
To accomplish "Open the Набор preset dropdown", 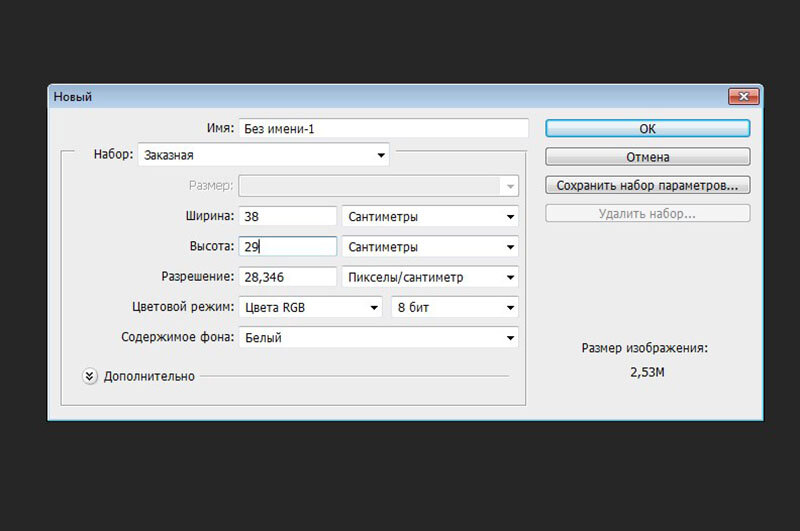I will click(x=264, y=155).
